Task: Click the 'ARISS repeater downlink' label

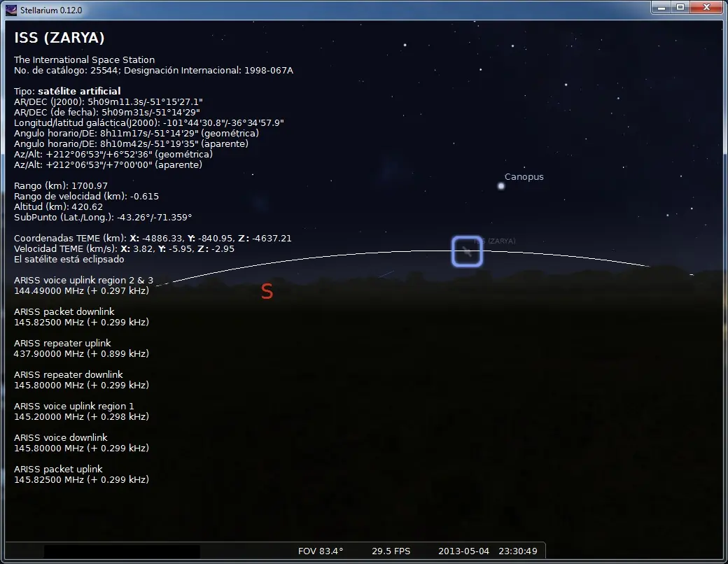Action: 69,374
